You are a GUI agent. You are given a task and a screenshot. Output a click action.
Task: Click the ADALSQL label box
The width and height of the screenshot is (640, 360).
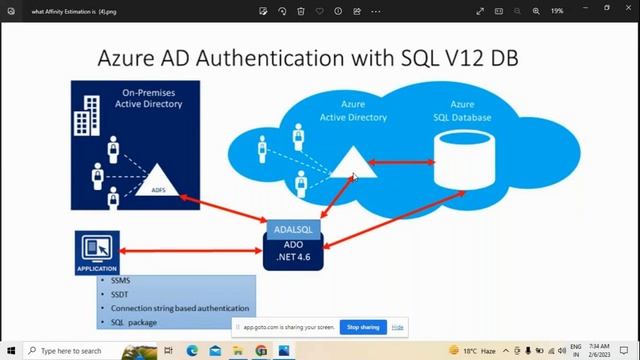pyautogui.click(x=293, y=230)
